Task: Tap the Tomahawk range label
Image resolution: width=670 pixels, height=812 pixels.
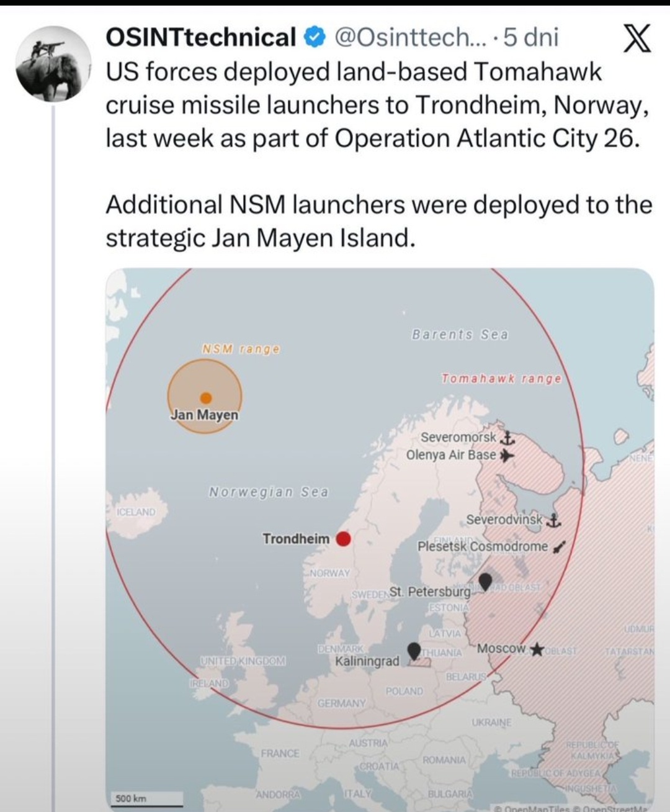Action: point(501,379)
